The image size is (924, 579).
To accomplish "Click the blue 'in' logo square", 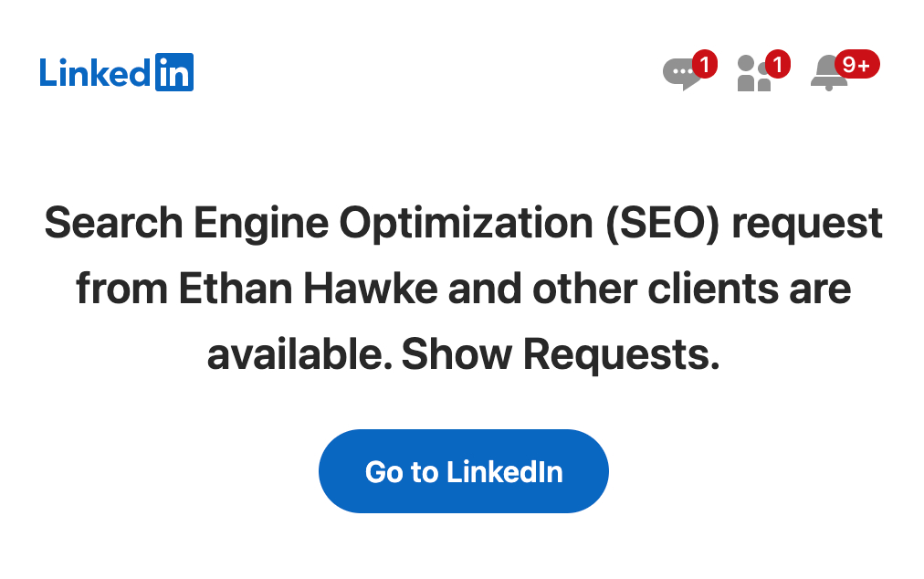I will [173, 72].
